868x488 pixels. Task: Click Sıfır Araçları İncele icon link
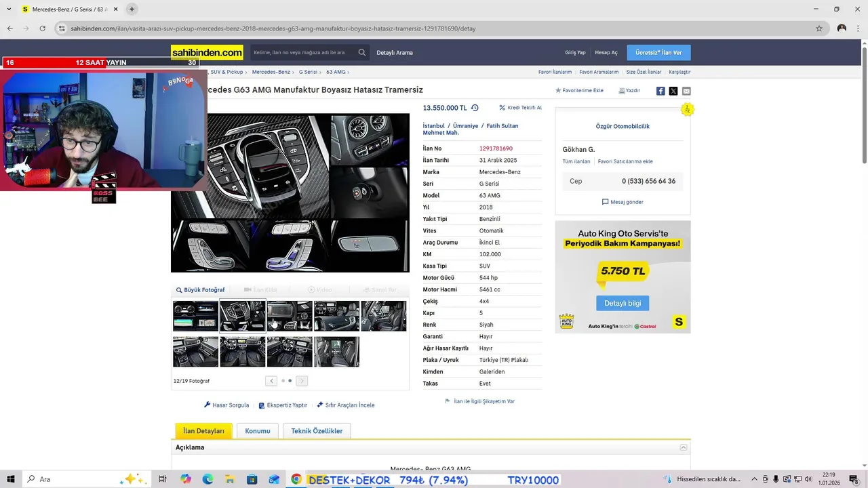tap(345, 405)
